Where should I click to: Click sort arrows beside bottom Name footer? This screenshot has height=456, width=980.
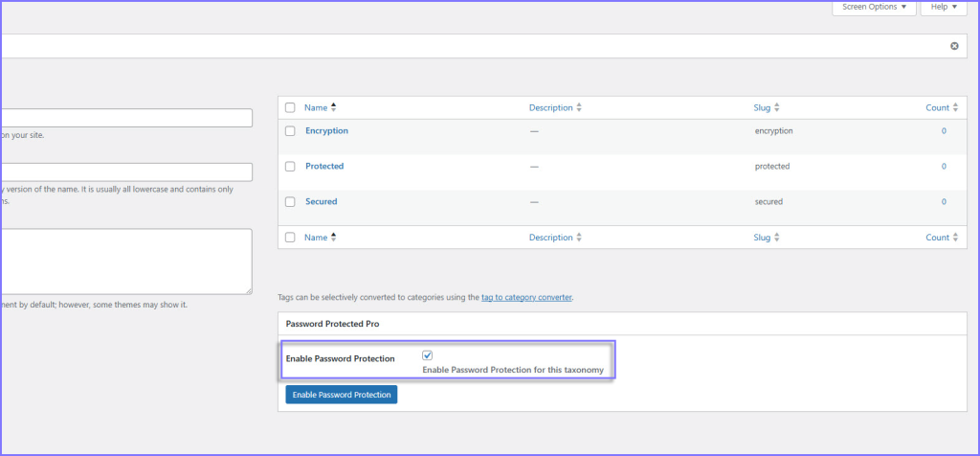coord(334,237)
